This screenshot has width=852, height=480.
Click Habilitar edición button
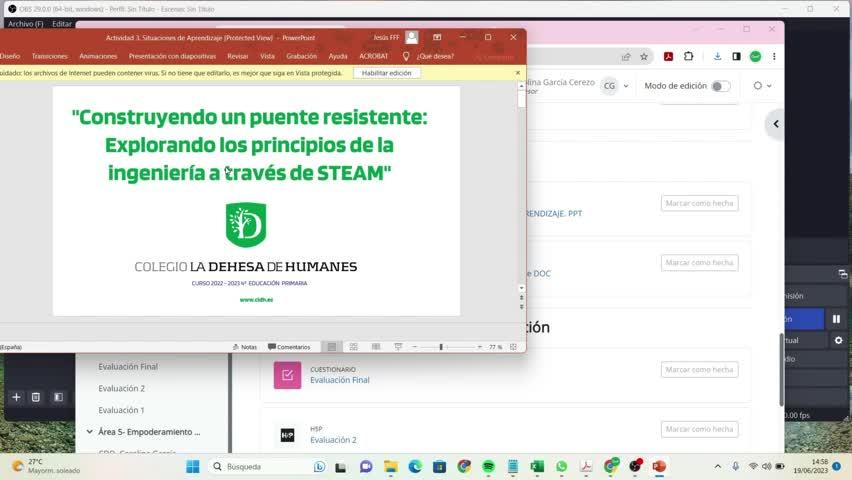[387, 73]
